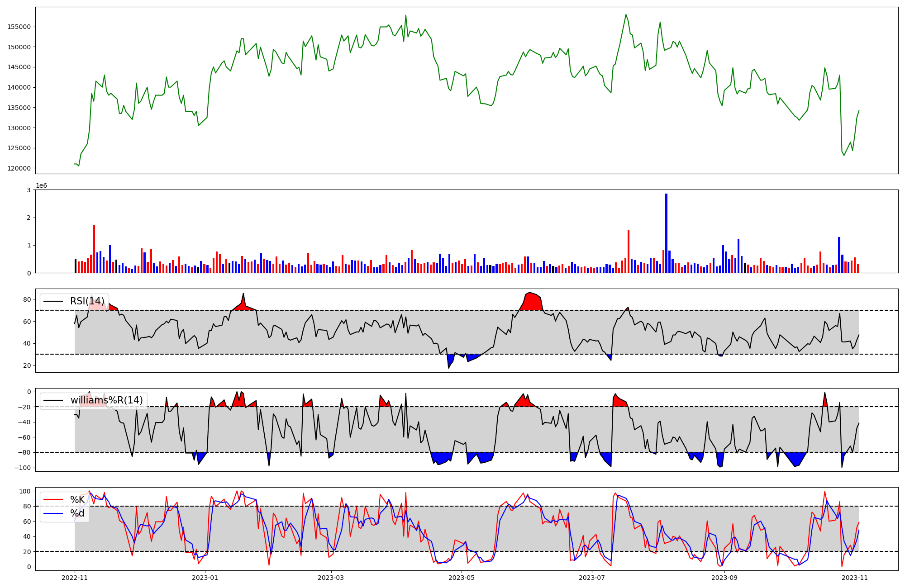The image size is (905, 588).
Task: Click the -100 Williams %R axis tick
Action: [22, 468]
